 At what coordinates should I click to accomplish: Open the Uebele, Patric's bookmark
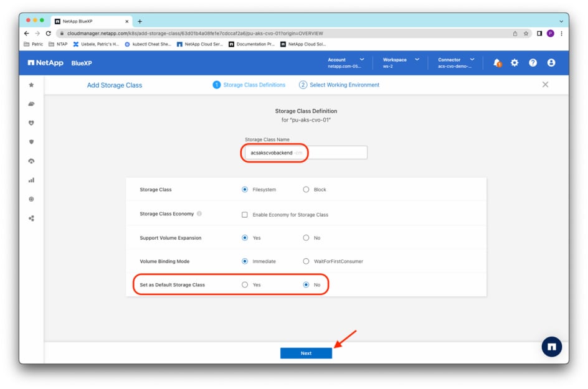[x=96, y=44]
